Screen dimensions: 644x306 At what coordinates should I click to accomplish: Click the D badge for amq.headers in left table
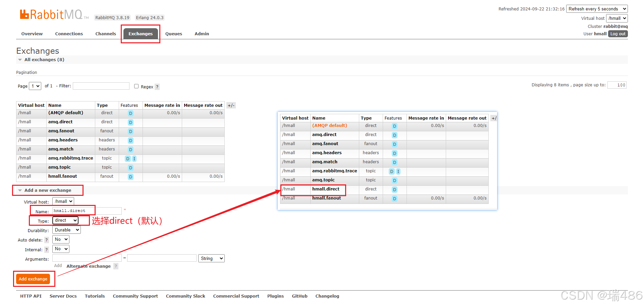point(131,141)
